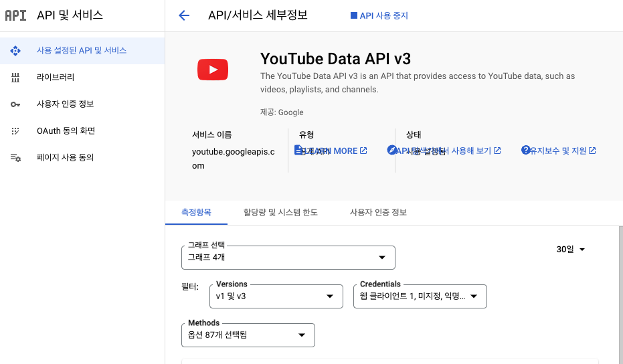Screen dimensions: 623x364
Task: Click the OAuth consent screen icon
Action: 15,130
